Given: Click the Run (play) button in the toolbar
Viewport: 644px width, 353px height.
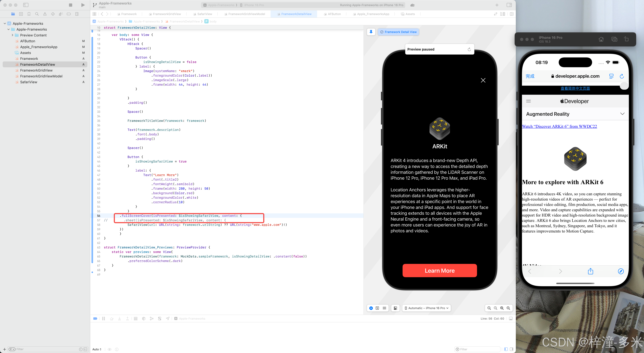Looking at the screenshot, I should pyautogui.click(x=83, y=5).
